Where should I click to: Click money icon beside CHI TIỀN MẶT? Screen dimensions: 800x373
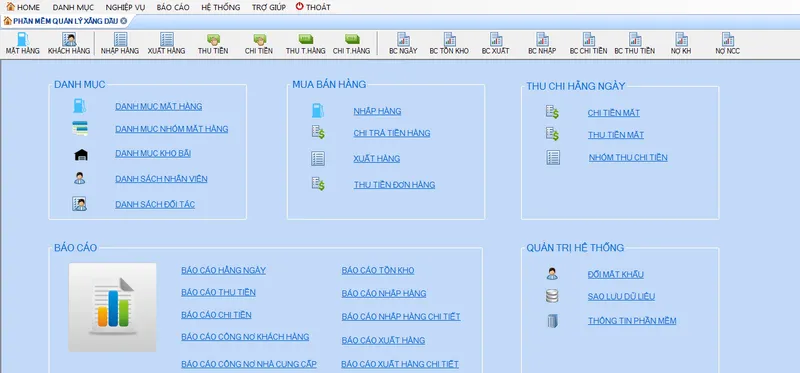pyautogui.click(x=552, y=112)
